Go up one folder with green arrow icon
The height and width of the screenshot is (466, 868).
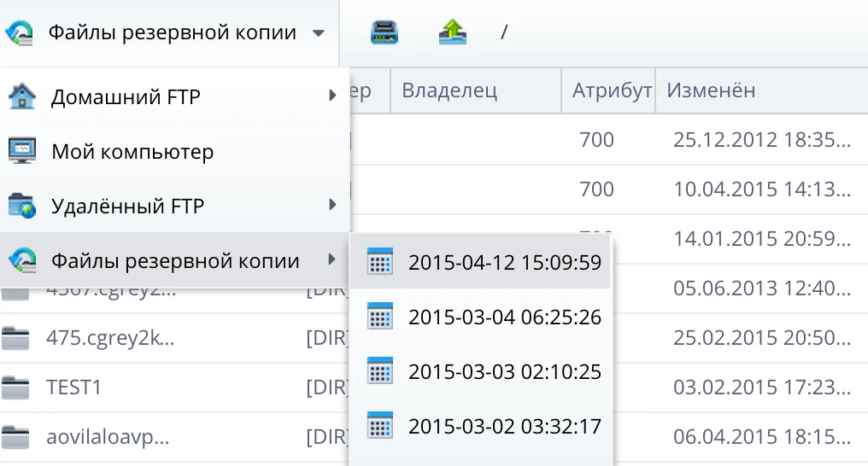point(452,32)
